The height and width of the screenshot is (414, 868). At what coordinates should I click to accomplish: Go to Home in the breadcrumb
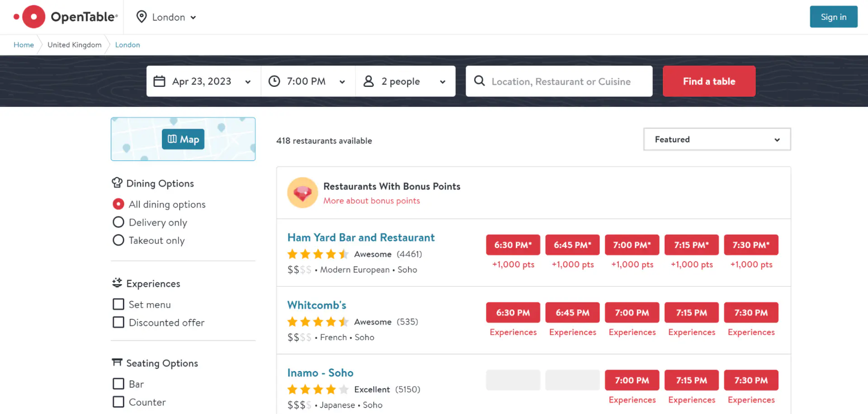24,45
